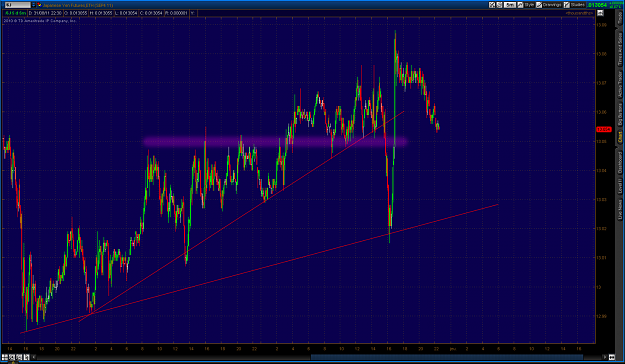Click the colored link-color icon beside symbol box
Image resolution: width=625 pixels, height=364 pixels.
[39, 5]
